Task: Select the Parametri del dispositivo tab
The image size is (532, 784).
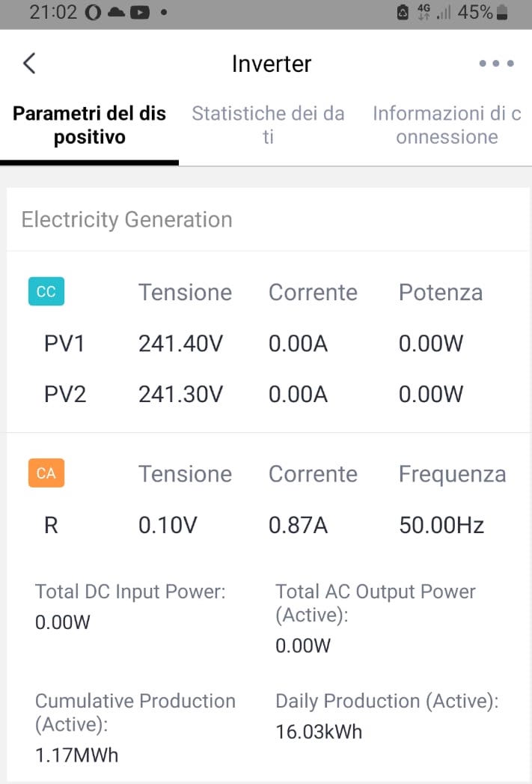Action: 90,125
